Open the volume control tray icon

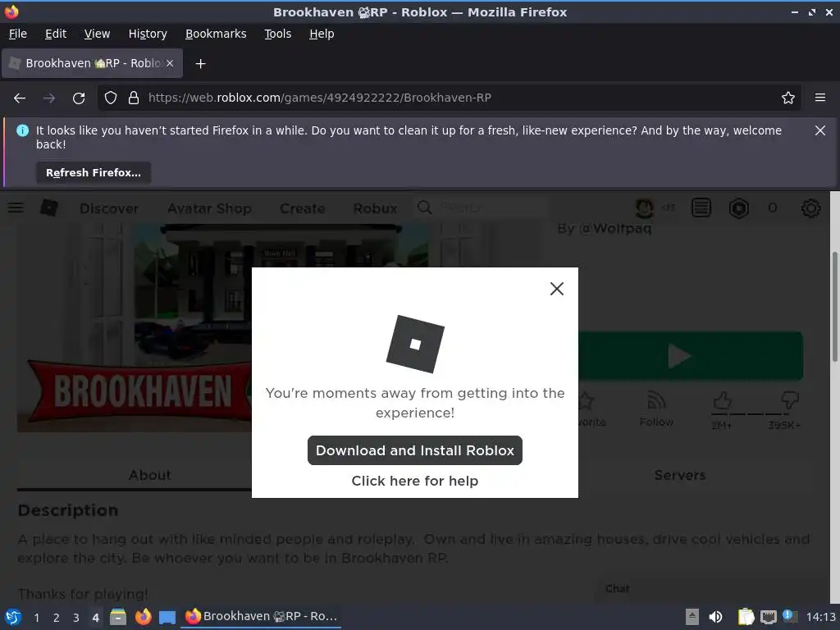(x=715, y=617)
